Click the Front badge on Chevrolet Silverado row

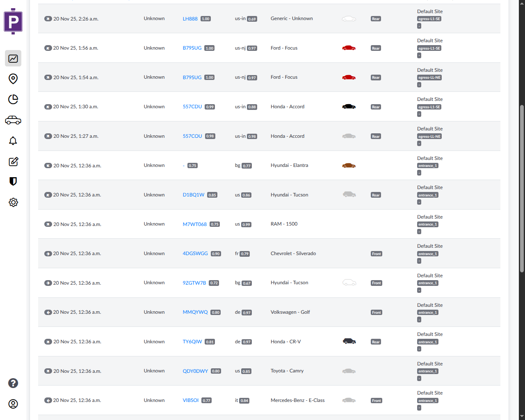pyautogui.click(x=376, y=253)
